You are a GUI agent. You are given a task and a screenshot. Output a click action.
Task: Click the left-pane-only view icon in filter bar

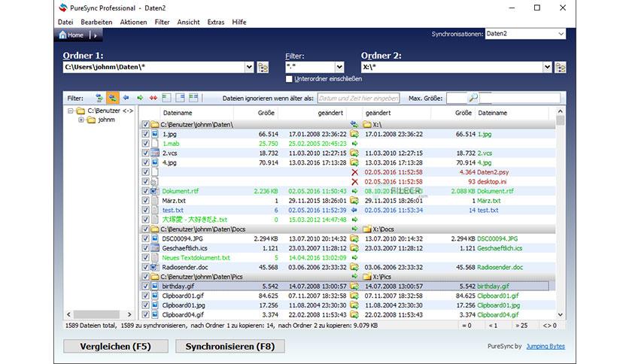tap(166, 98)
